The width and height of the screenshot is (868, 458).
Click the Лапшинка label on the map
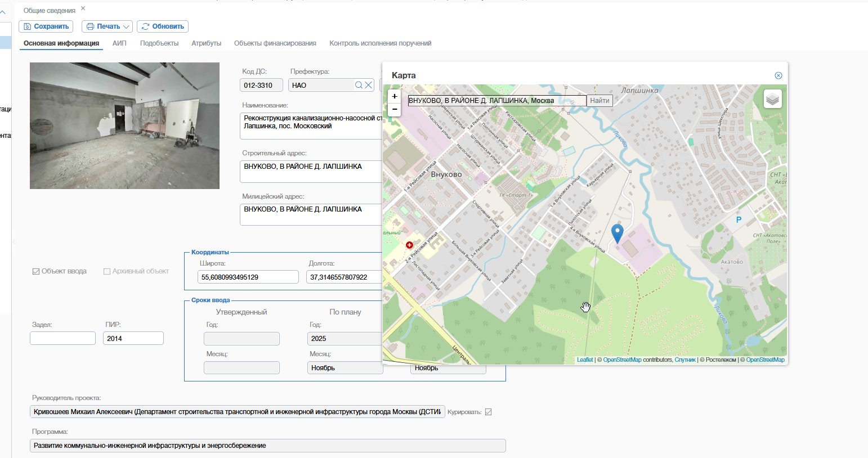pos(639,90)
